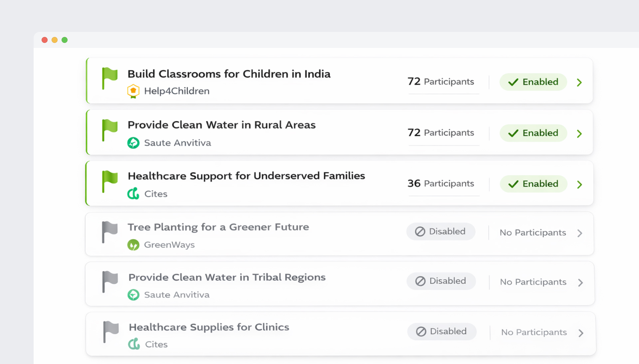639x364 pixels.
Task: Toggle Disabled pill on Healthcare Supplies for Clinics
Action: pyautogui.click(x=442, y=331)
